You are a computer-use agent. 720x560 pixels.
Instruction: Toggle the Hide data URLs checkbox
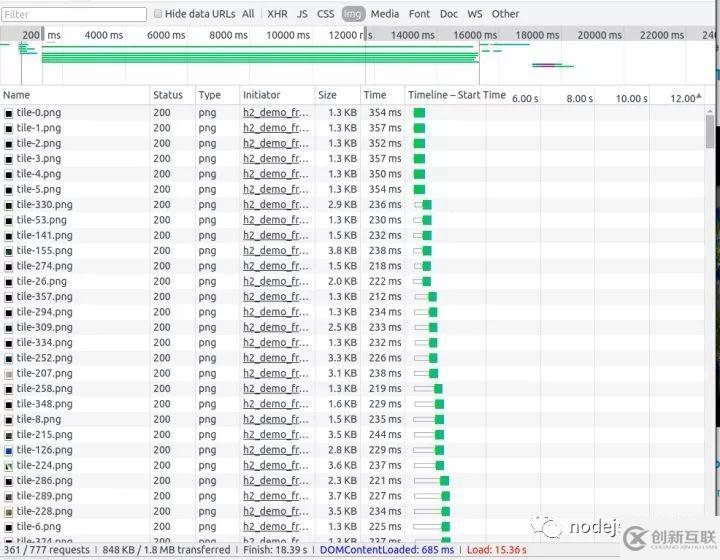coord(158,14)
